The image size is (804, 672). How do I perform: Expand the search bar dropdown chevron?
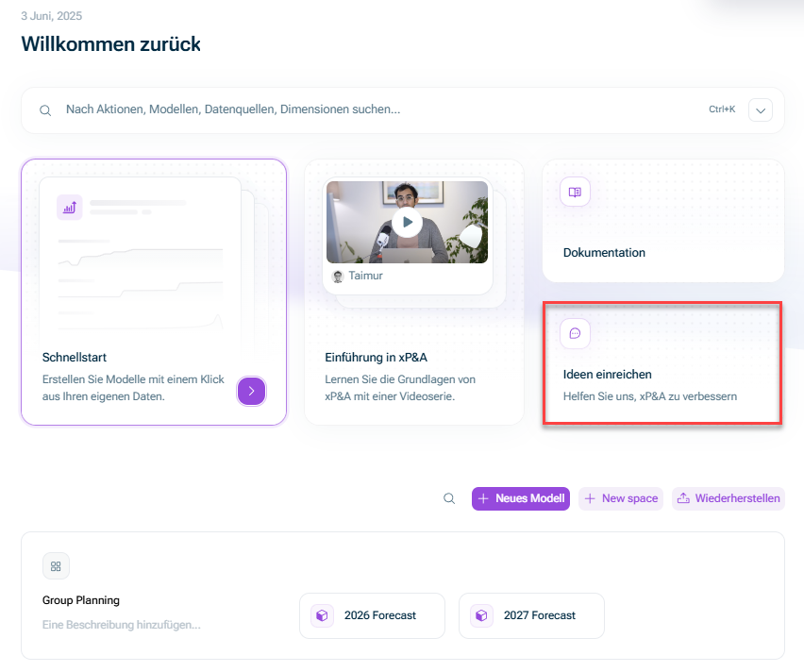pyautogui.click(x=761, y=109)
